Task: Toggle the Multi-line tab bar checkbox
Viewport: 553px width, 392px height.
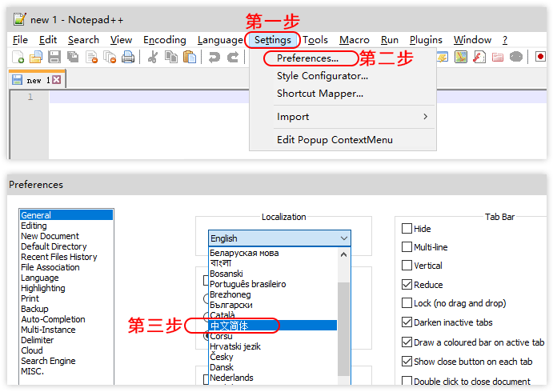Action: coord(407,247)
